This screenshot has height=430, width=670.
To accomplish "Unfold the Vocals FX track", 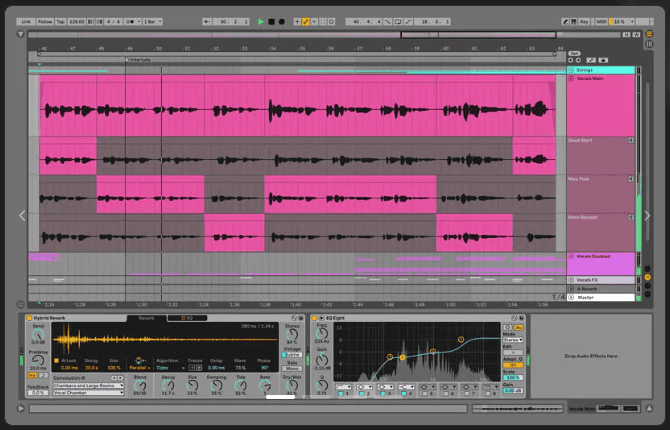I will (571, 280).
